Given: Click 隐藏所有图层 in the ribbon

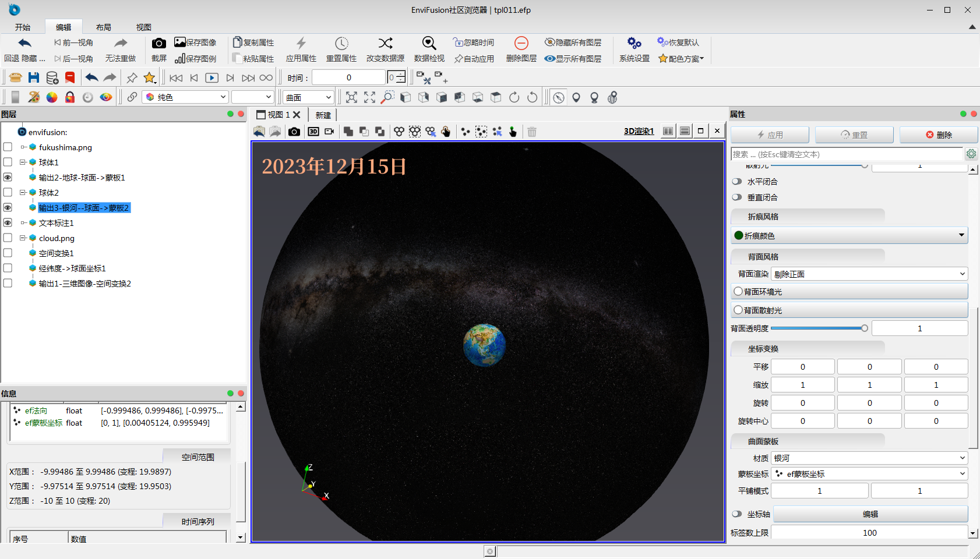Looking at the screenshot, I should point(573,43).
